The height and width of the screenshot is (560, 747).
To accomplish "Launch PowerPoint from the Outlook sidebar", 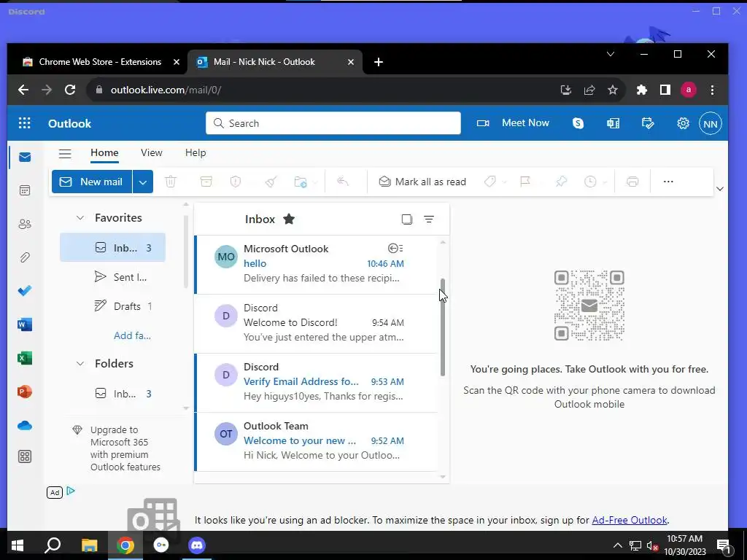I will point(25,392).
